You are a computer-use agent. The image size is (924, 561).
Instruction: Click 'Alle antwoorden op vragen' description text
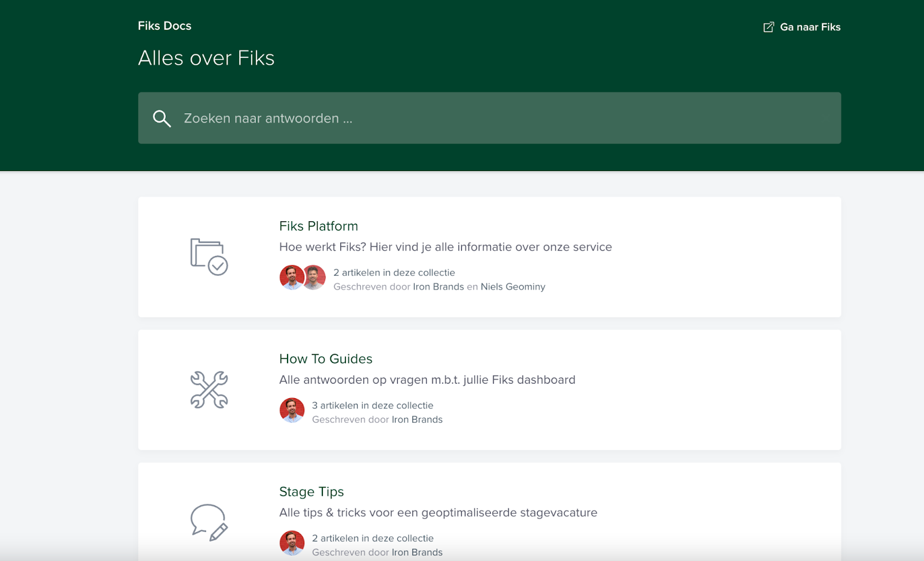click(427, 380)
